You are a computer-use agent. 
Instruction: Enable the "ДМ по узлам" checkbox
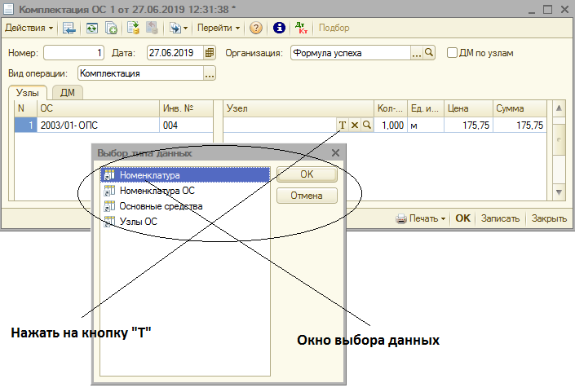453,53
